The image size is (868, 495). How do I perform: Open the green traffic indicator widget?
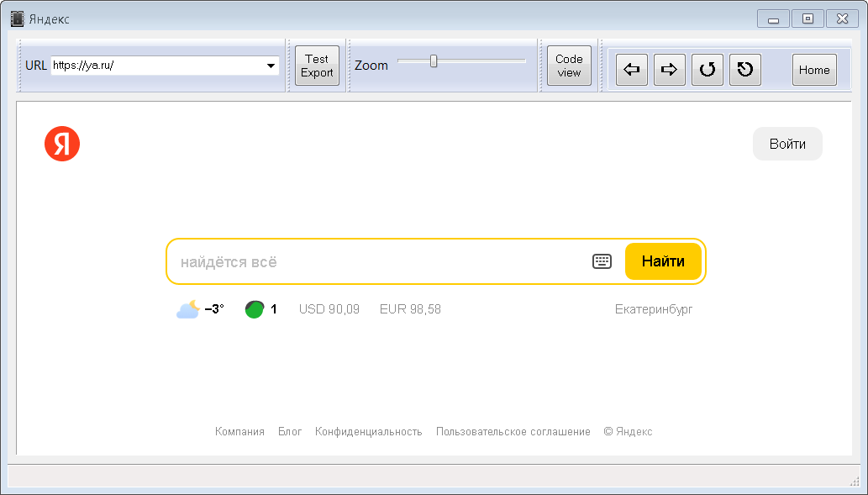260,309
